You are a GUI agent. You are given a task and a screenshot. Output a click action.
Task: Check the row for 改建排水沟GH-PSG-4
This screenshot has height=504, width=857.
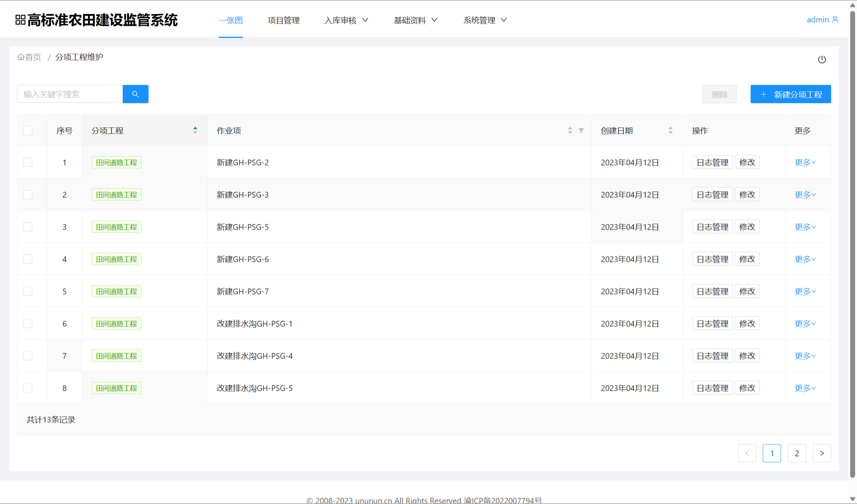(28, 356)
